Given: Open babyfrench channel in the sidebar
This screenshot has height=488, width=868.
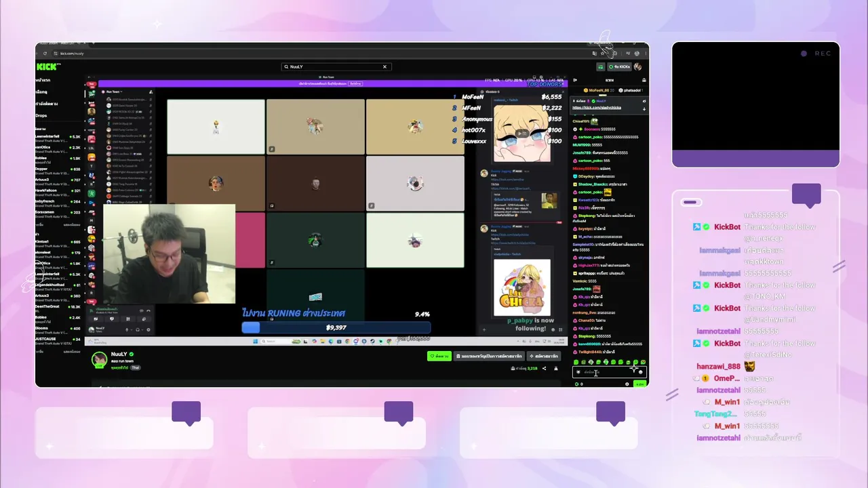Looking at the screenshot, I should 58,203.
